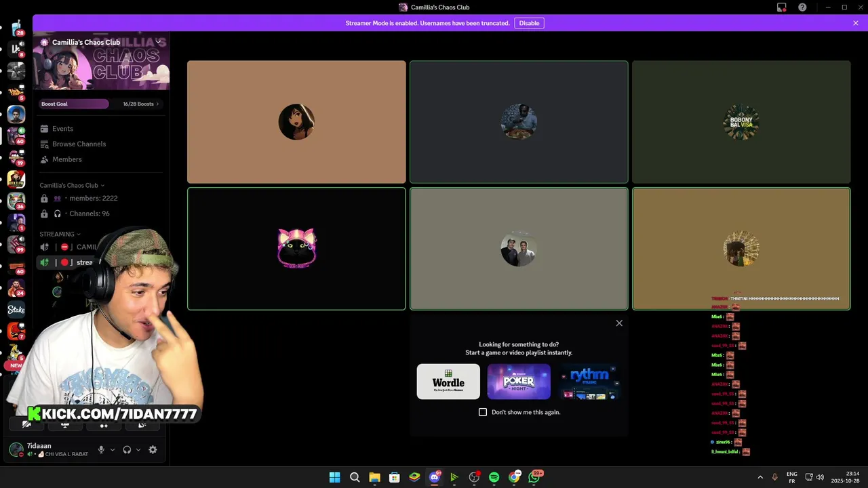Image resolution: width=868 pixels, height=488 pixels.
Task: Open the server icon with 8 badge
Action: (16, 49)
